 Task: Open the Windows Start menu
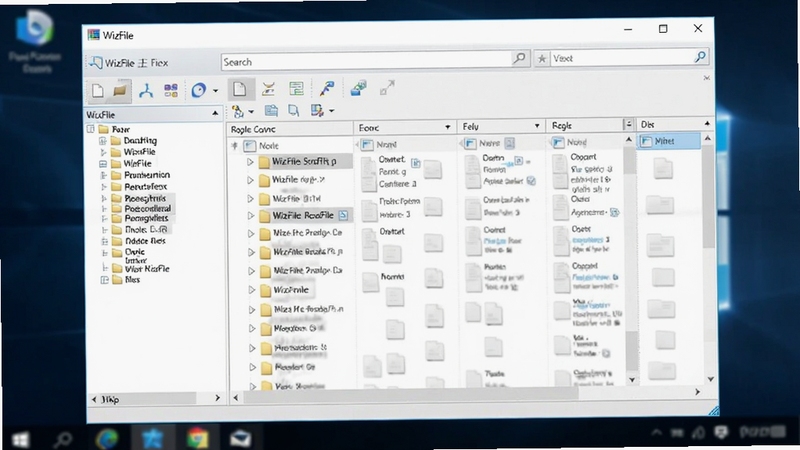point(20,439)
